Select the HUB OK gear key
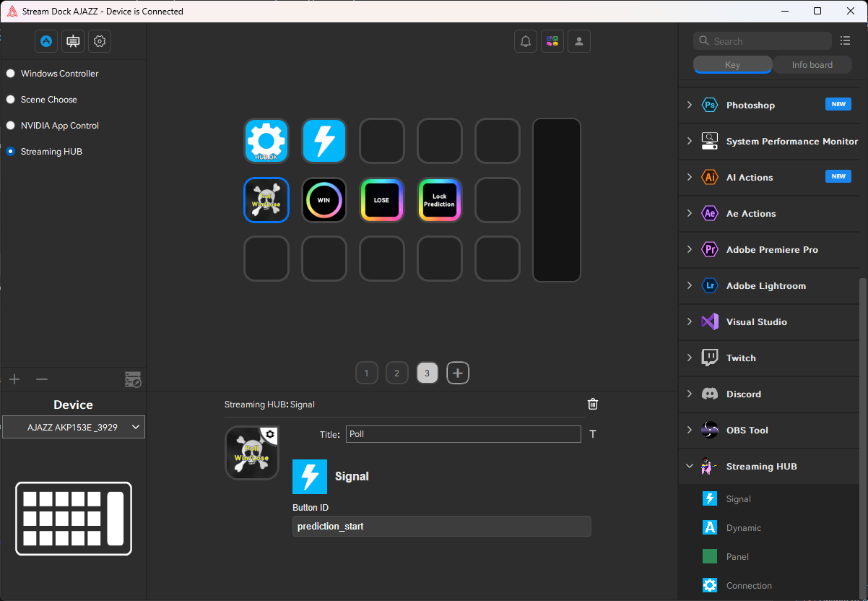868x601 pixels. click(266, 141)
